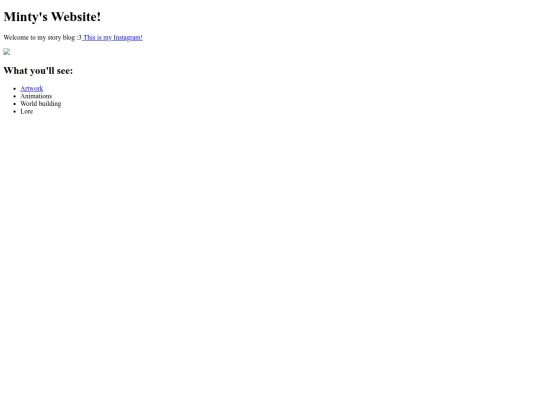Viewport: 540px width, 405px height.
Task: Click the 'What you'll see:' subheading
Action: (x=38, y=71)
